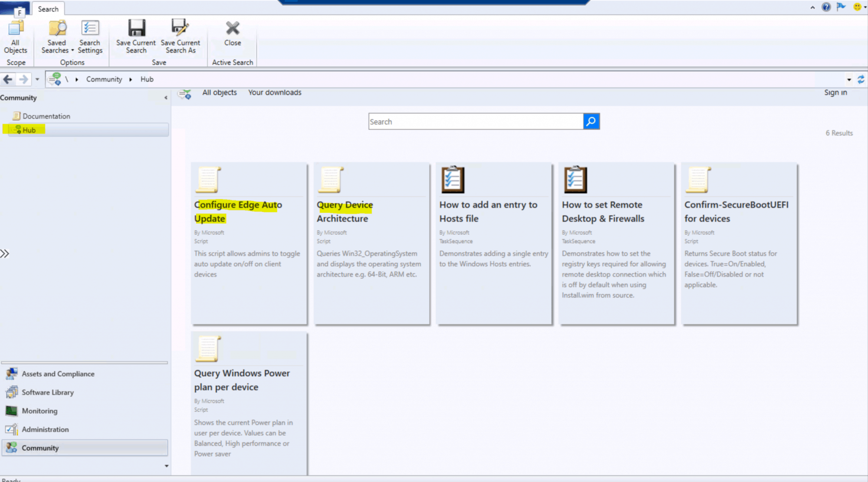Open the address bar dropdown arrow
This screenshot has height=482, width=868.
point(849,79)
